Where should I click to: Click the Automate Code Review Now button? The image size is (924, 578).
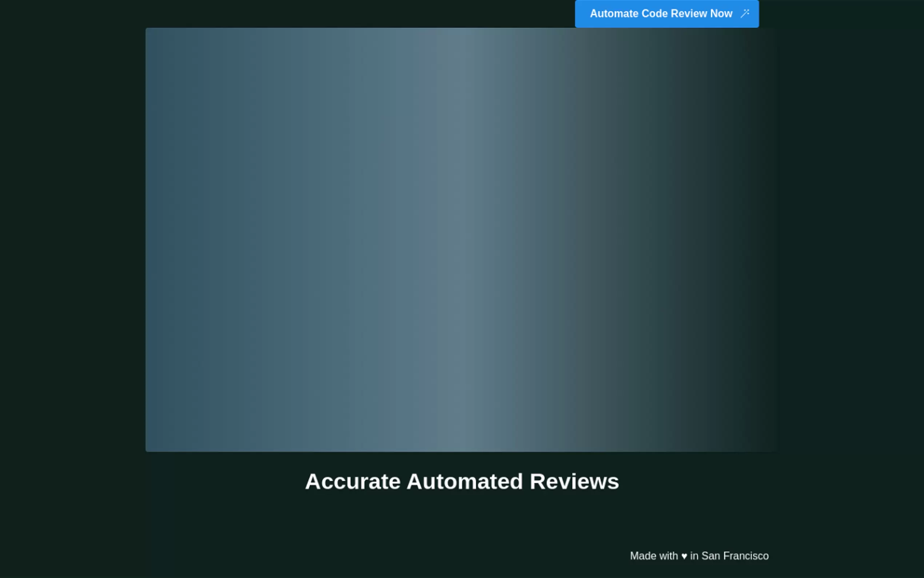point(666,14)
